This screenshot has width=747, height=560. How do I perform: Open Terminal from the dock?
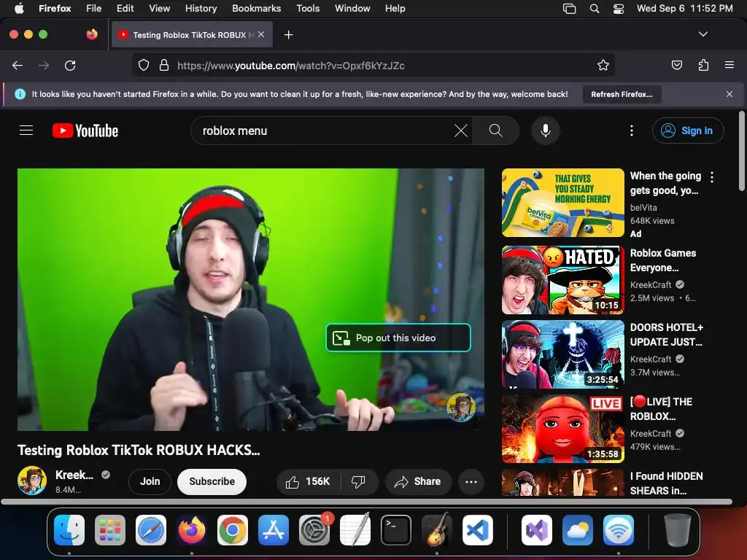396,530
